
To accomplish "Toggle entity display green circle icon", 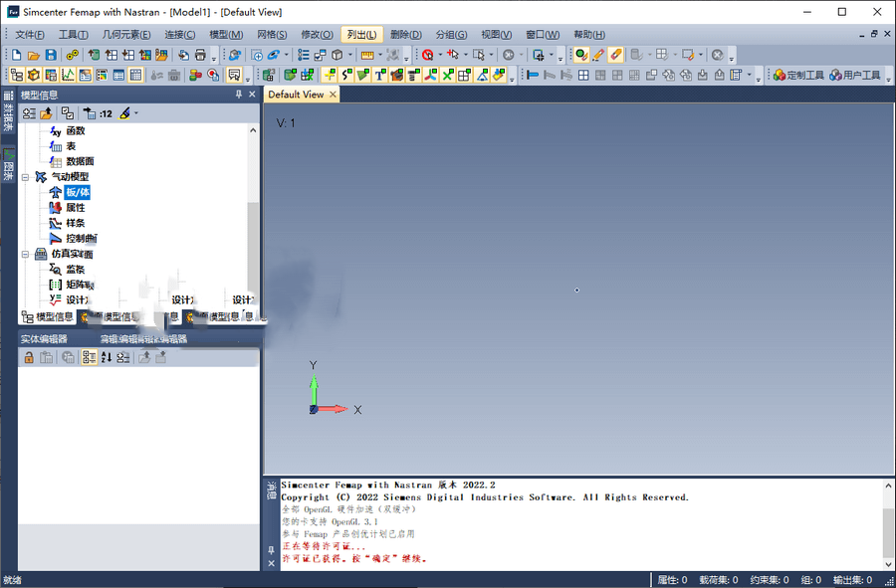I will pyautogui.click(x=581, y=55).
